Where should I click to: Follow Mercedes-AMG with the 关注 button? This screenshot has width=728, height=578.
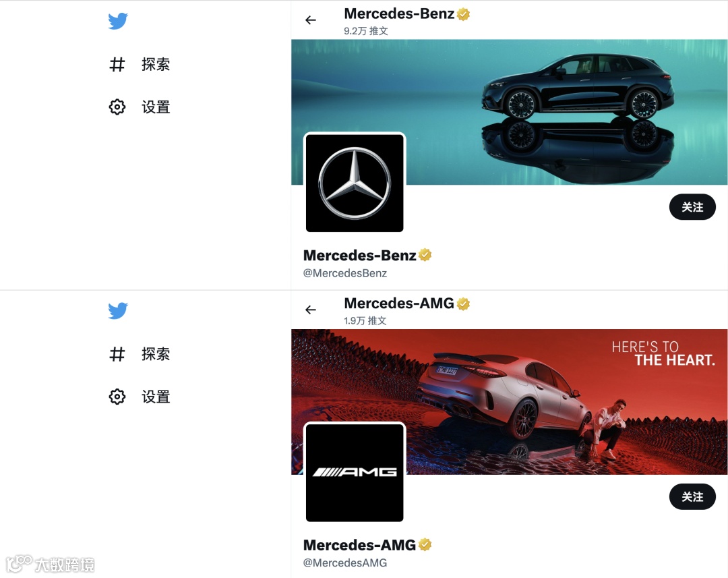pyautogui.click(x=692, y=496)
